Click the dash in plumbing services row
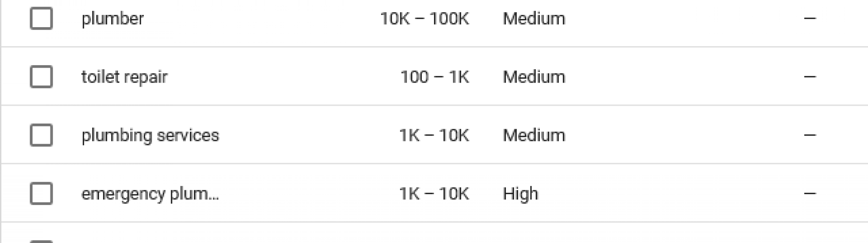 810,135
